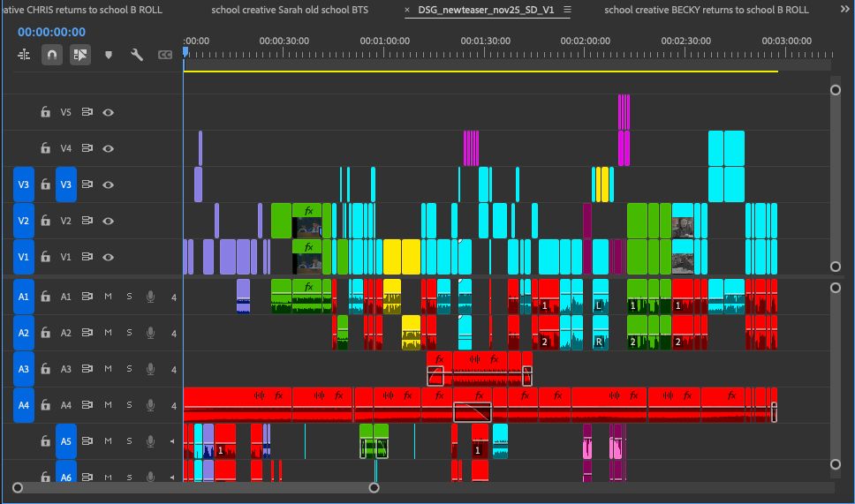
Task: Select transition on A4 music clip
Action: 473,412
